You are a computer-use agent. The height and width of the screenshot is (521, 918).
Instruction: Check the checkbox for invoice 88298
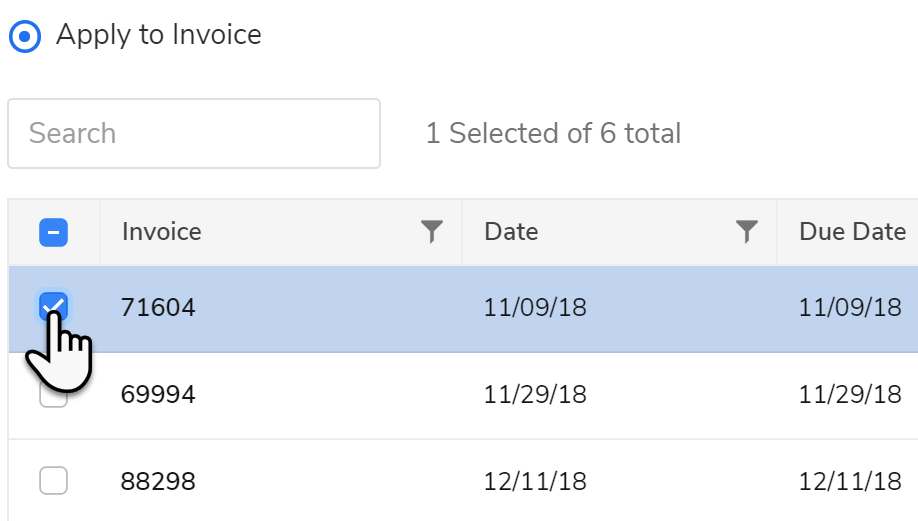(53, 482)
